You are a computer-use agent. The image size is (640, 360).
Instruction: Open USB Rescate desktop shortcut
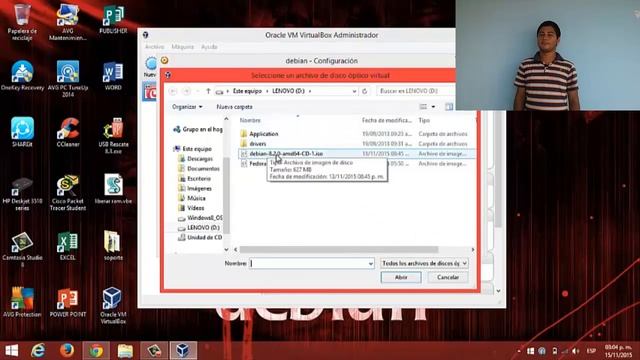(113, 136)
